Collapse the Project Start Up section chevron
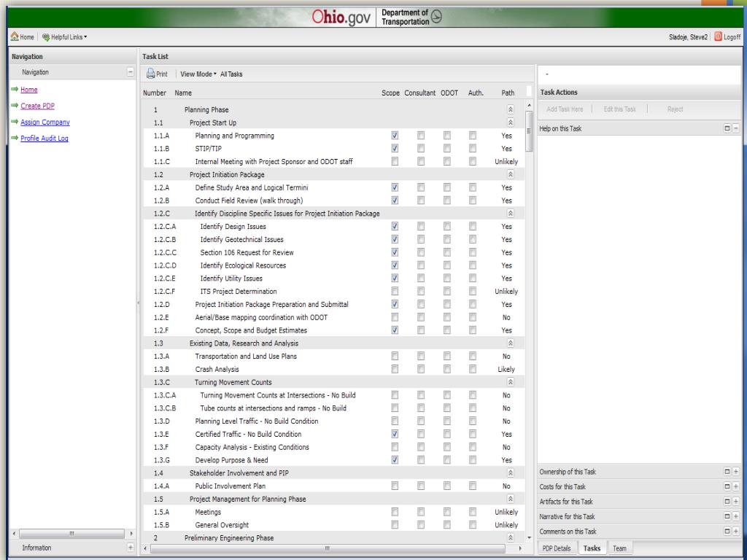This screenshot has height=560, width=747. [x=510, y=122]
